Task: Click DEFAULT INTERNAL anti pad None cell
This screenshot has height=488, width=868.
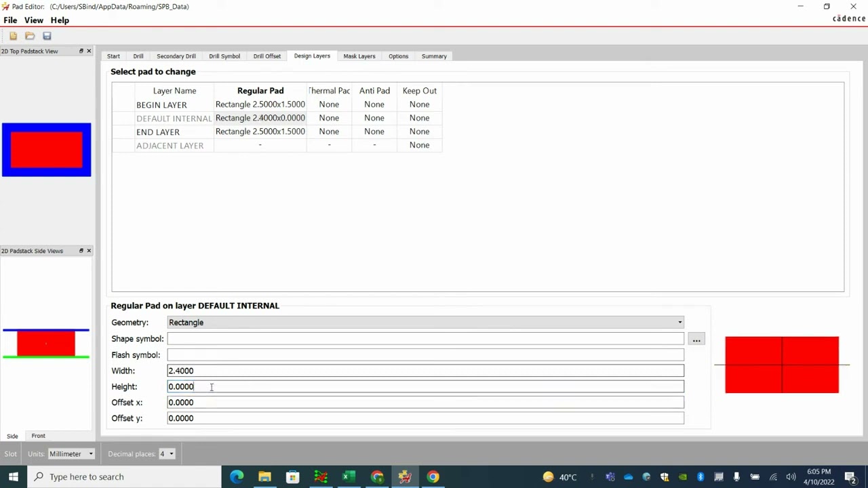Action: (374, 118)
